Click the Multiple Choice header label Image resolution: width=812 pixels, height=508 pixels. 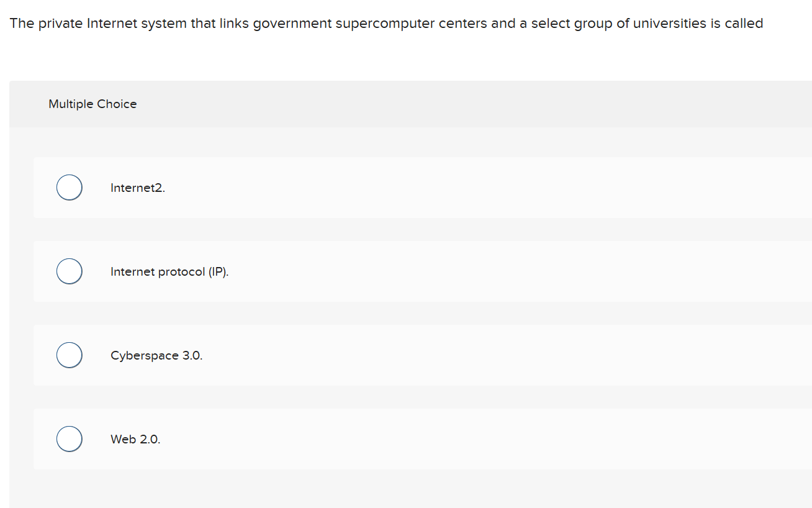92,104
